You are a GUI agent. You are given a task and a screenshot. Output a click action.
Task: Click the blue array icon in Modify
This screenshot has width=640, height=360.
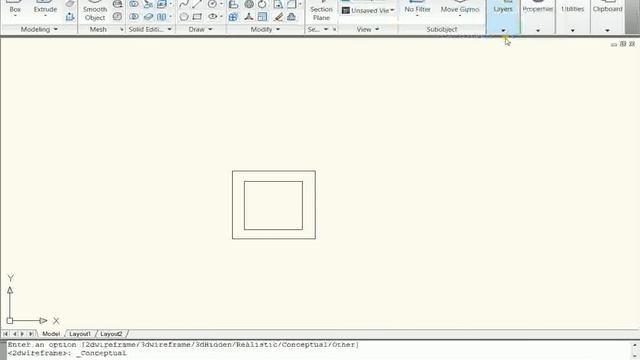[x=233, y=17]
